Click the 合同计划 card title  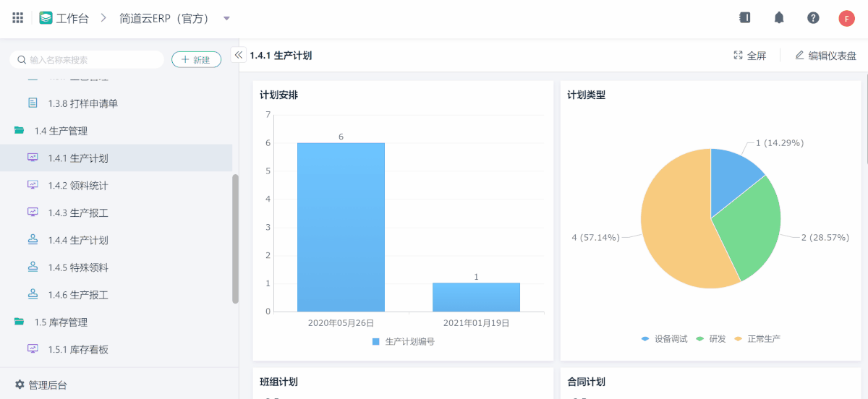click(x=586, y=382)
